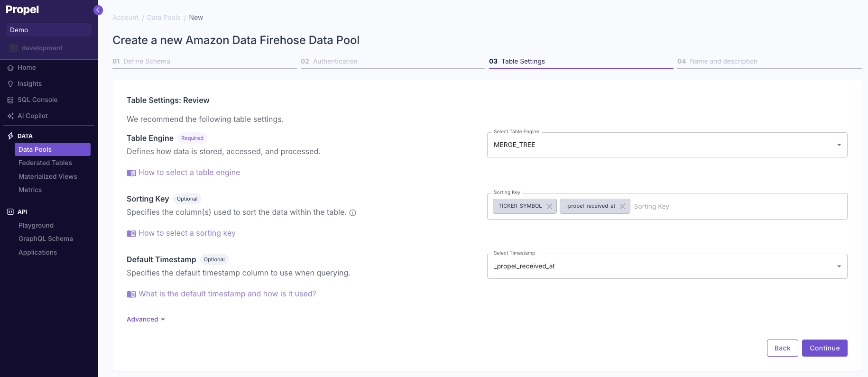The image size is (868, 377).
Task: Select step 03 Table Settings
Action: coord(581,62)
